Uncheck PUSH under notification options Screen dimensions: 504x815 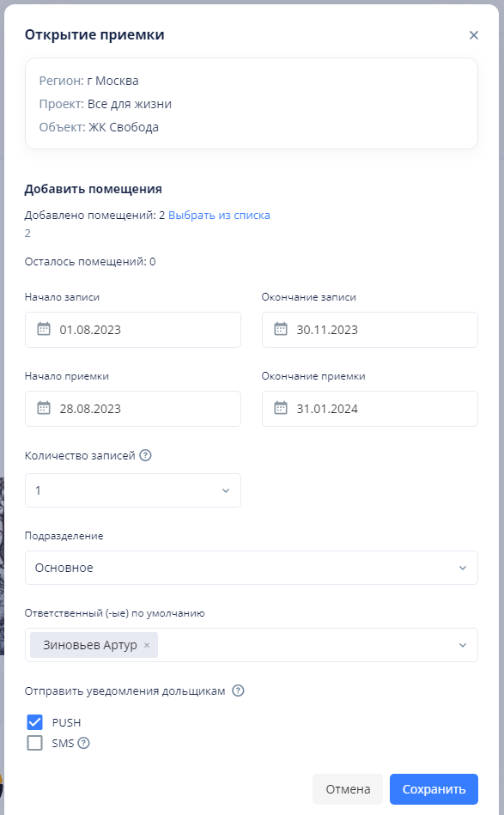click(x=34, y=722)
